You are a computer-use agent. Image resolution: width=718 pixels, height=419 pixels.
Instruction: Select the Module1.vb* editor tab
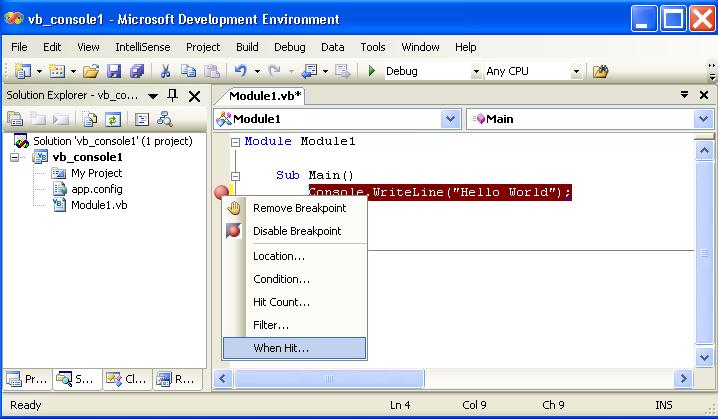coord(265,96)
